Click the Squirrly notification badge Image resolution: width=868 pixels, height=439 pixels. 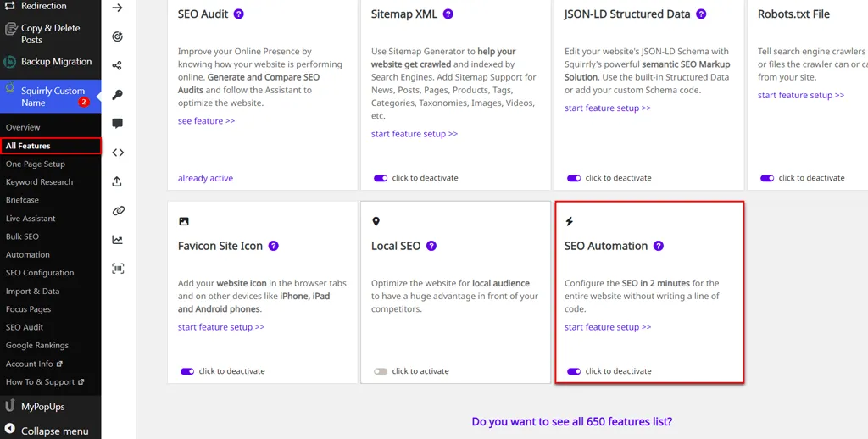click(83, 102)
